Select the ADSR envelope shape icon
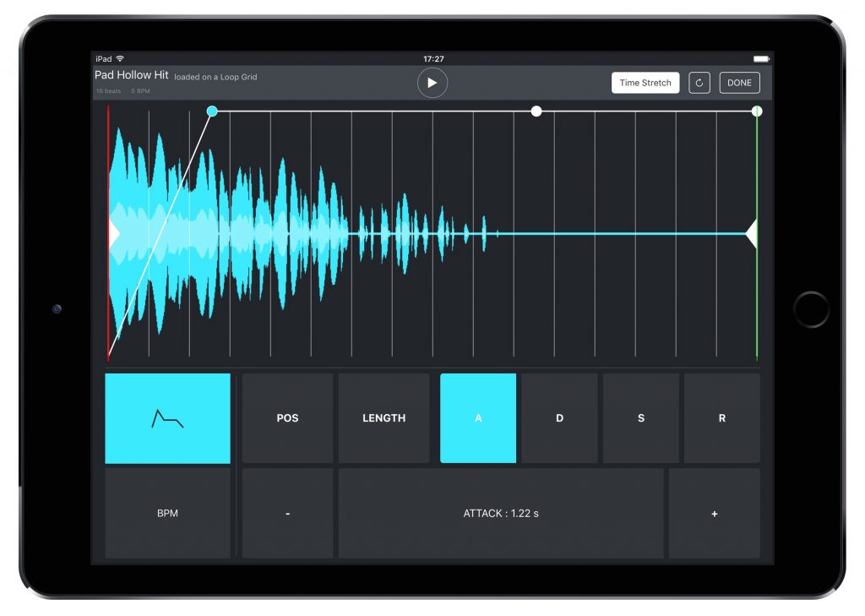Screen dimensions: 865x616 167,418
